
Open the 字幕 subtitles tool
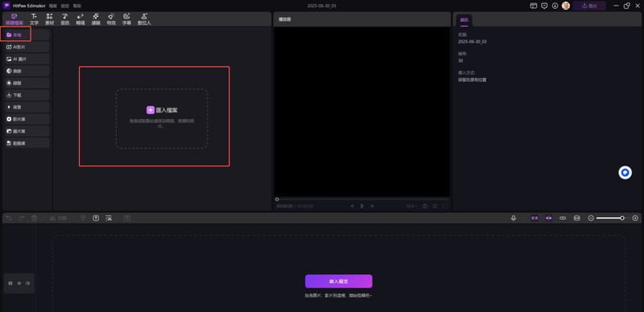126,19
